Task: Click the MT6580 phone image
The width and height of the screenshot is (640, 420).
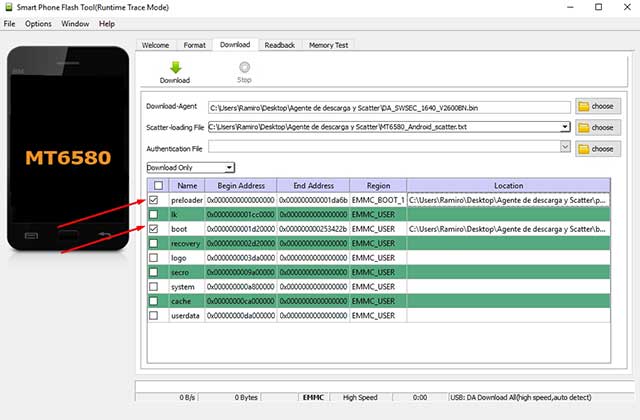Action: click(x=68, y=149)
